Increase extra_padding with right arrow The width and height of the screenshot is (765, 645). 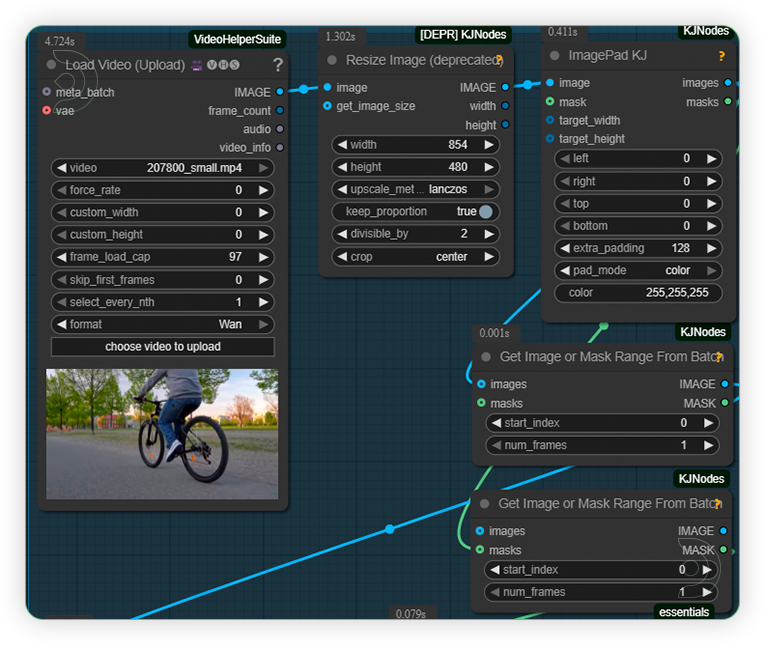(x=712, y=248)
